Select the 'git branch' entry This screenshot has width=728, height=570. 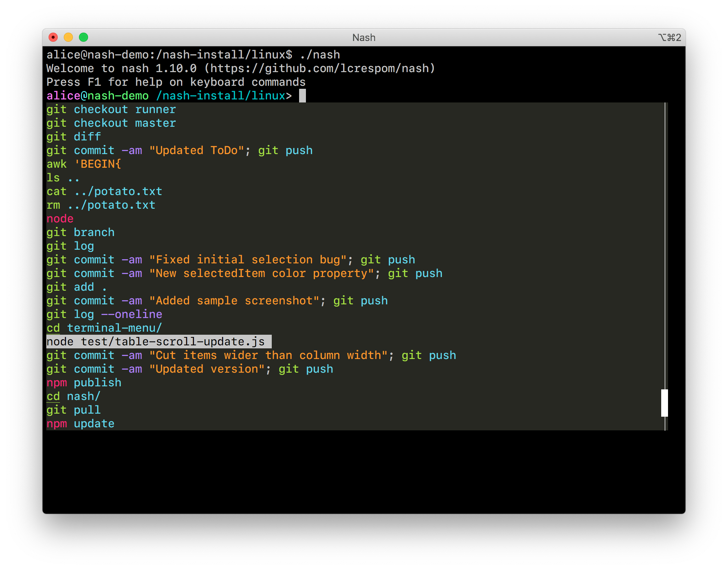[80, 233]
